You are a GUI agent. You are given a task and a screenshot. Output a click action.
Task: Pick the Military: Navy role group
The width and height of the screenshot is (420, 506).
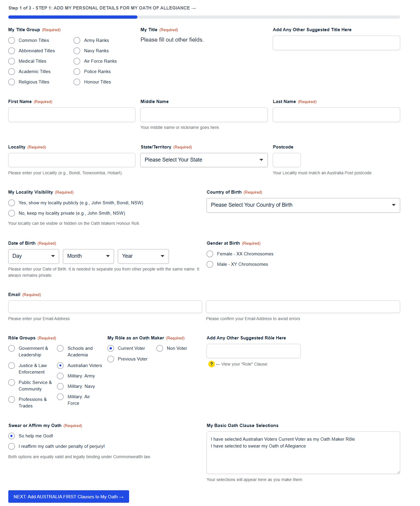tap(60, 386)
